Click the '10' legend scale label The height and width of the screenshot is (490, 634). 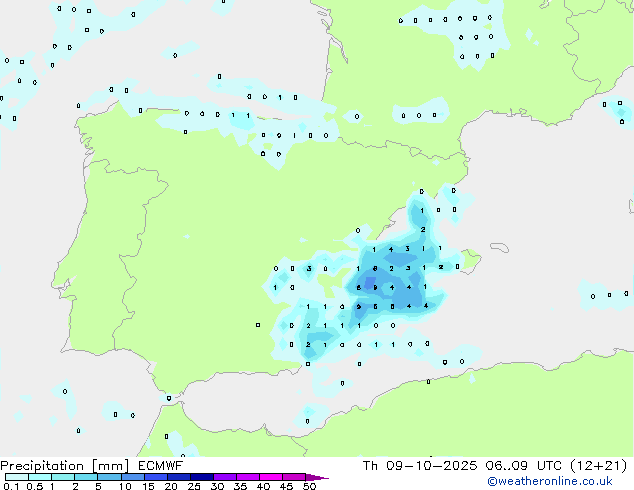pyautogui.click(x=125, y=486)
